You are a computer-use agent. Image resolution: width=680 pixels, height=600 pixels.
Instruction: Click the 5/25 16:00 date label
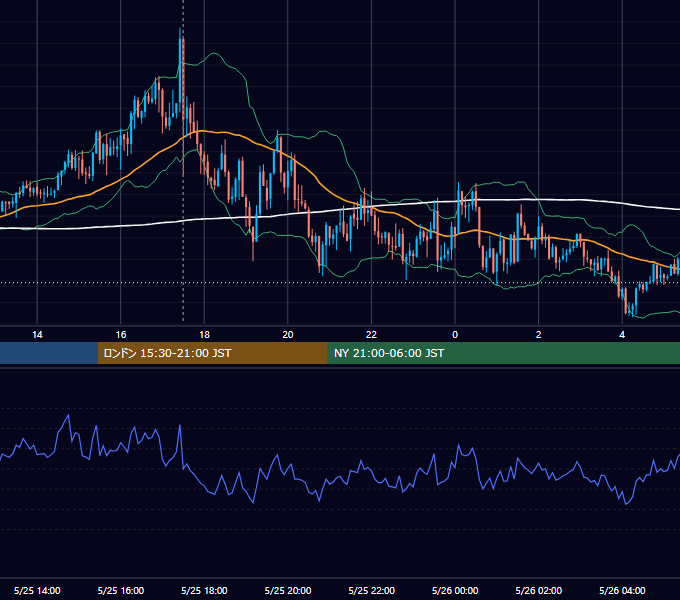(121, 590)
